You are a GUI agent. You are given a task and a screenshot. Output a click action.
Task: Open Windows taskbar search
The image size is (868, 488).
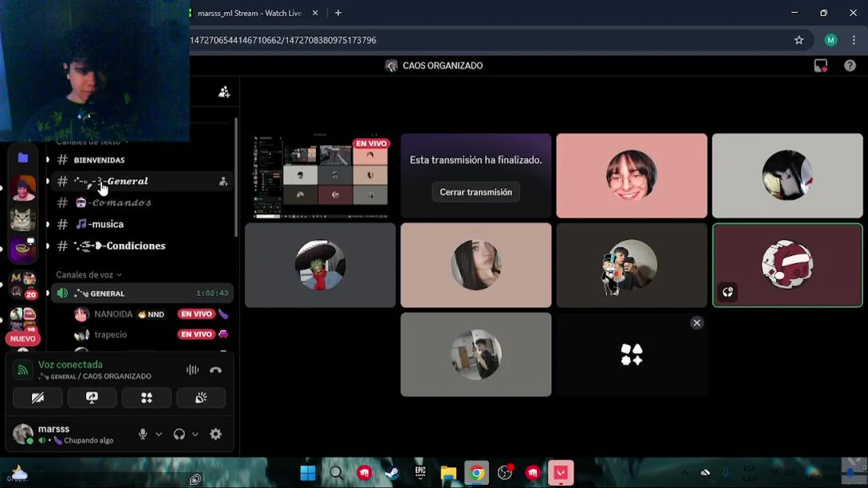336,473
